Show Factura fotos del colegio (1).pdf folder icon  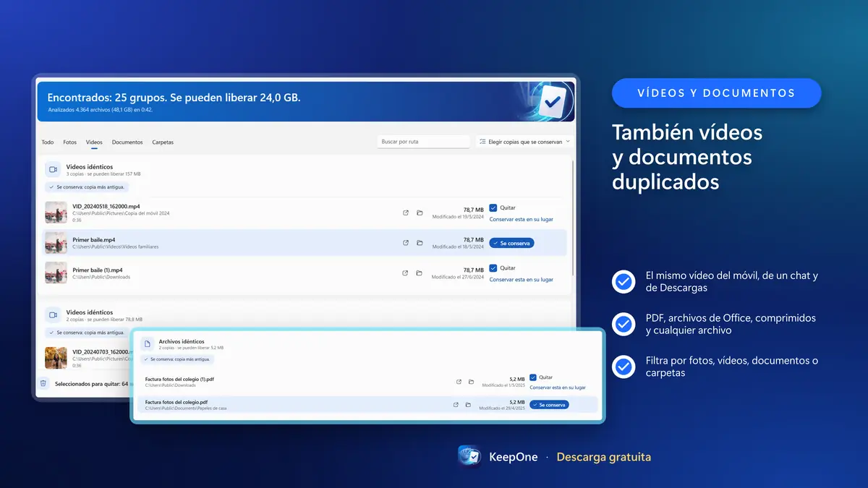(x=471, y=382)
